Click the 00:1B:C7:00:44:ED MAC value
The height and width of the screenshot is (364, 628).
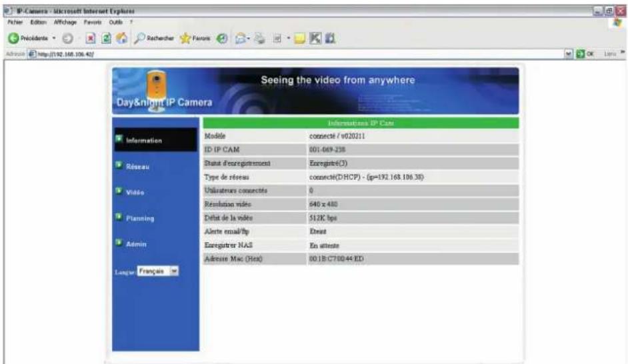pyautogui.click(x=337, y=259)
